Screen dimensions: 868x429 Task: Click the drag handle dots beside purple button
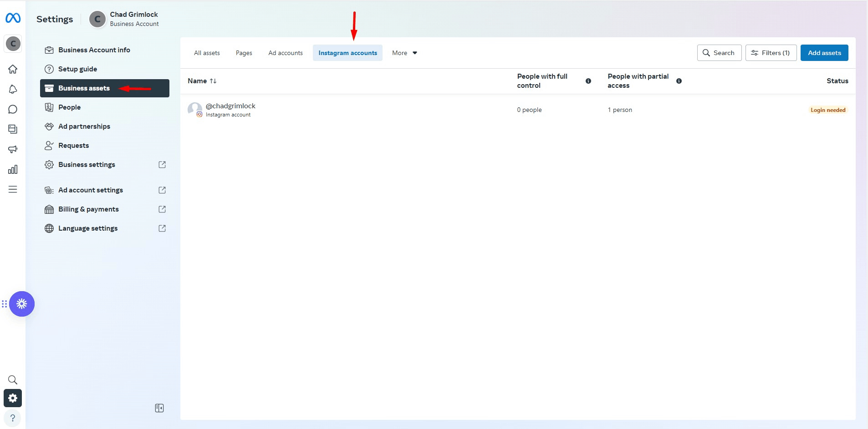point(4,304)
